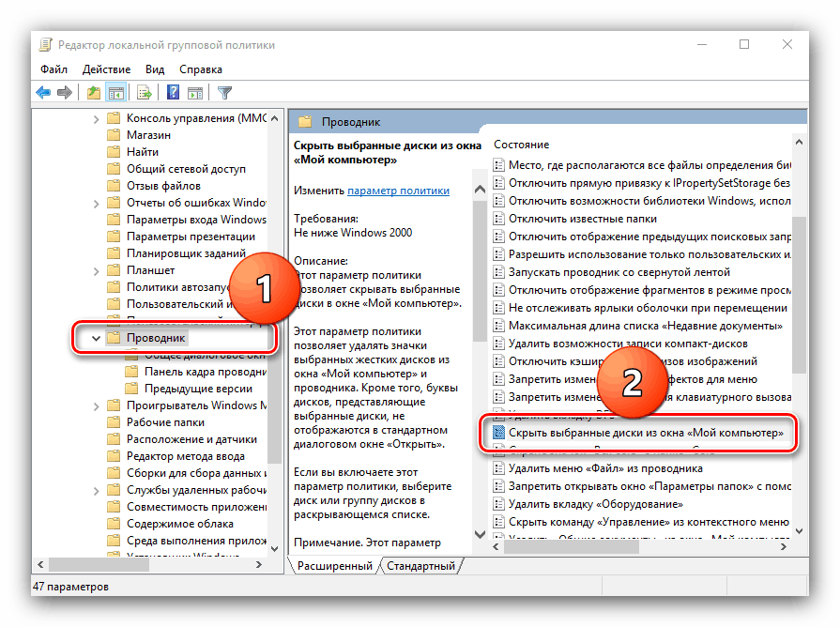This screenshot has height=627, width=840.
Task: Toggle the Show/Hide action pane icon
Action: pyautogui.click(x=195, y=93)
